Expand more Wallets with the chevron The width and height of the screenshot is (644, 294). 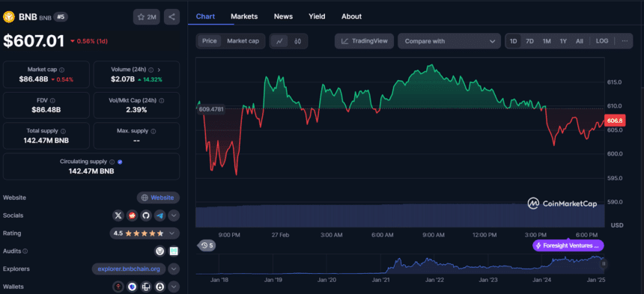174,287
